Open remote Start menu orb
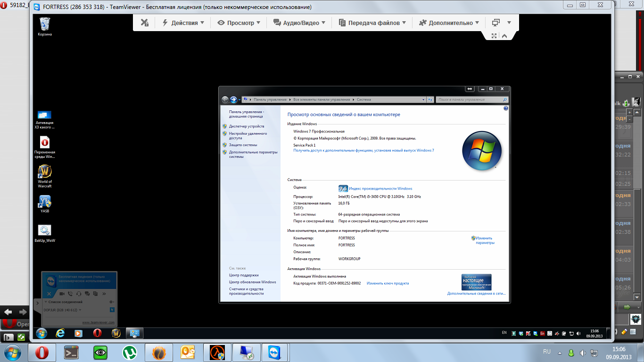 point(41,333)
